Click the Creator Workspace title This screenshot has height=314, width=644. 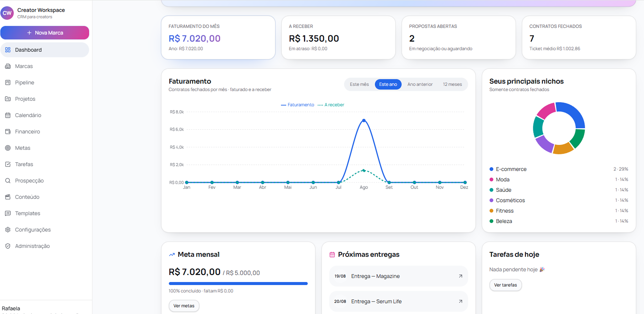[41, 10]
